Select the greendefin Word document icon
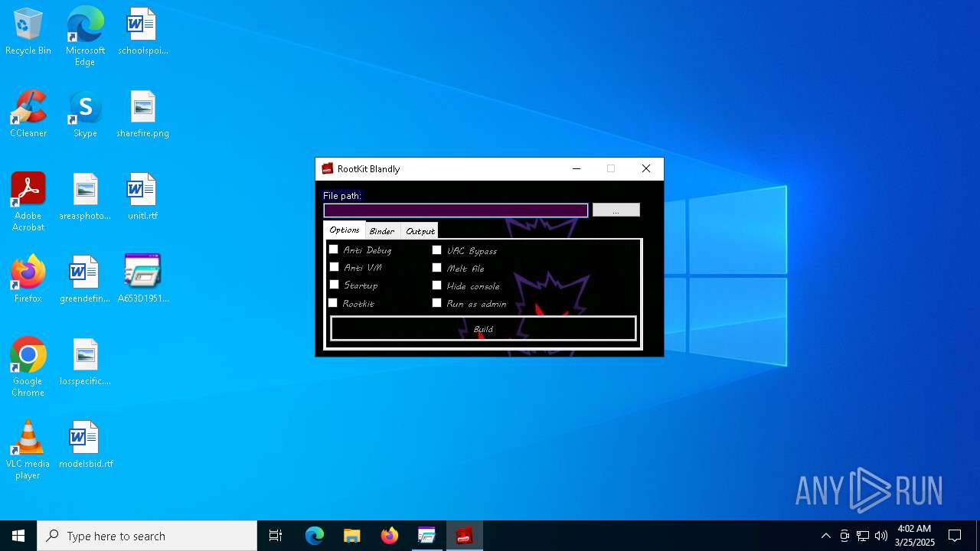 pyautogui.click(x=85, y=279)
